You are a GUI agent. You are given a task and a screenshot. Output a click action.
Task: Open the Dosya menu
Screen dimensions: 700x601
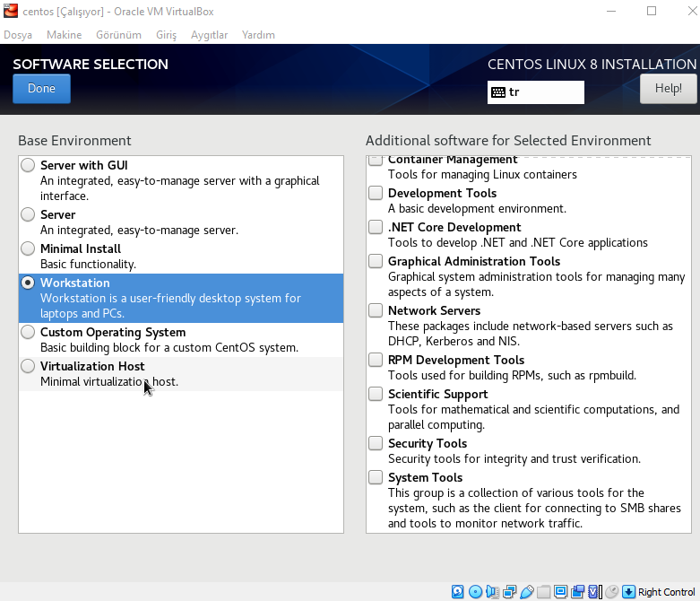coord(18,35)
